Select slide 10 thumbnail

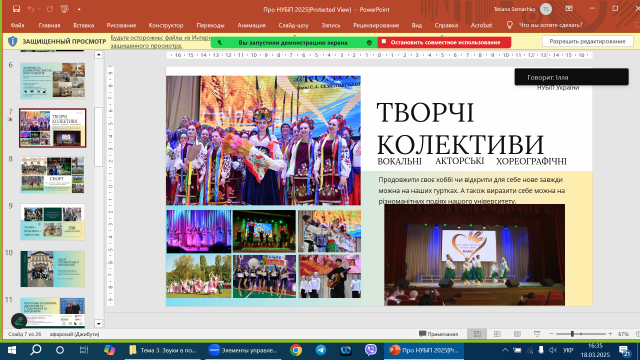tap(53, 269)
